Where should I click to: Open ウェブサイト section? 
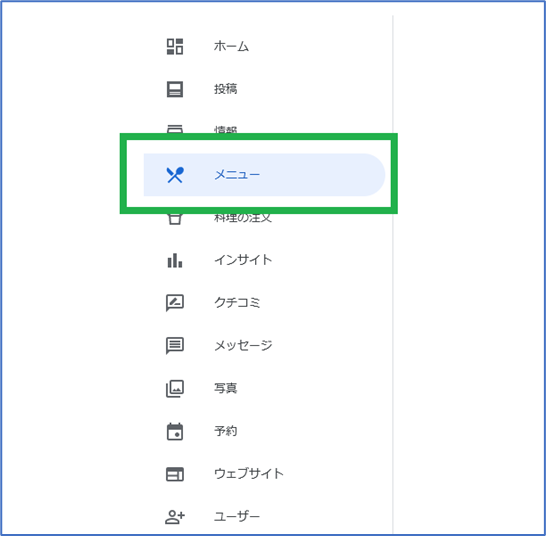click(249, 474)
